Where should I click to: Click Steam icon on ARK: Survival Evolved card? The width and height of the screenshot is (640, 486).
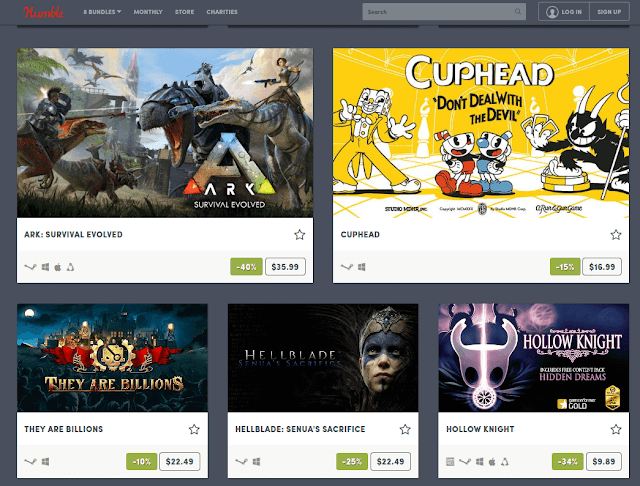(30, 267)
